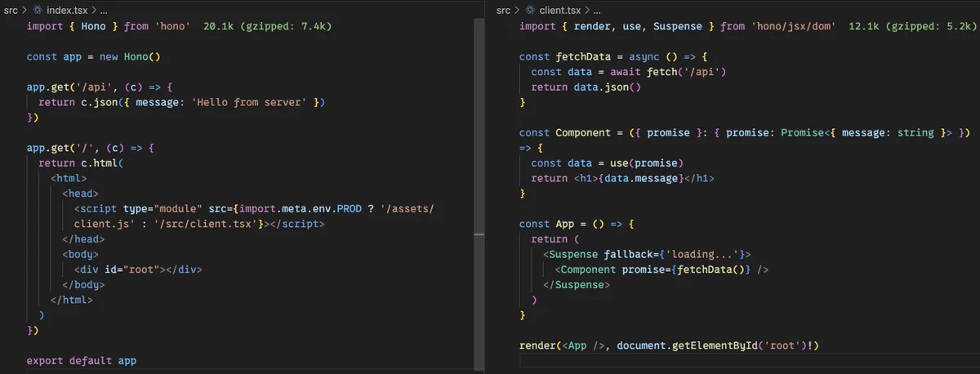Click the 'const data = use(promise)' line
980x374 pixels.
pyautogui.click(x=607, y=163)
